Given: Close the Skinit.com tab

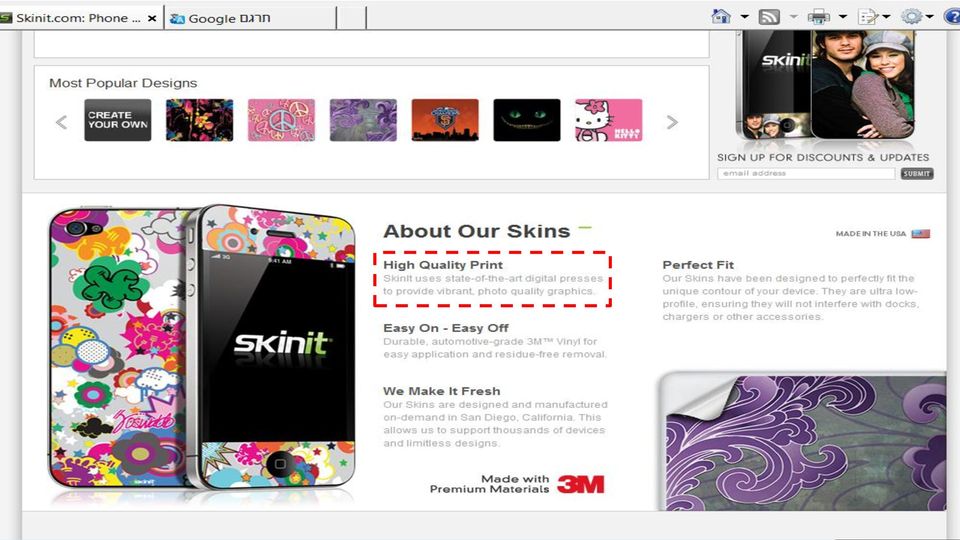Looking at the screenshot, I should 152,18.
